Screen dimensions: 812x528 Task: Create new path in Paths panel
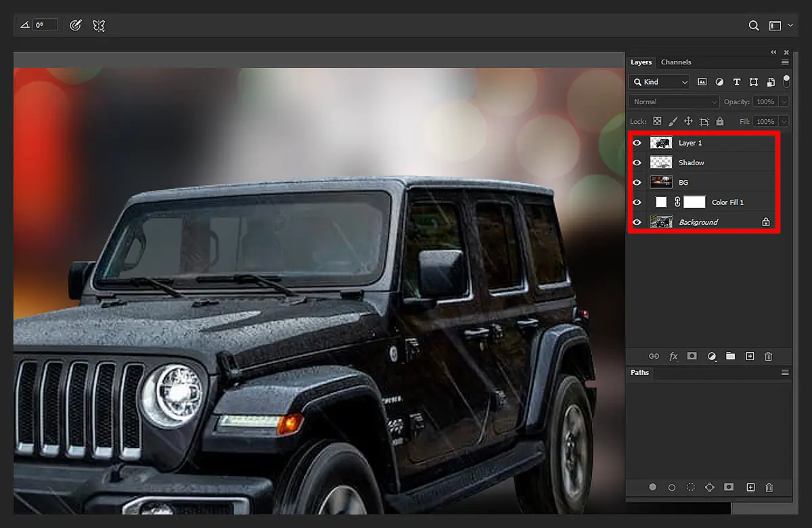(750, 487)
